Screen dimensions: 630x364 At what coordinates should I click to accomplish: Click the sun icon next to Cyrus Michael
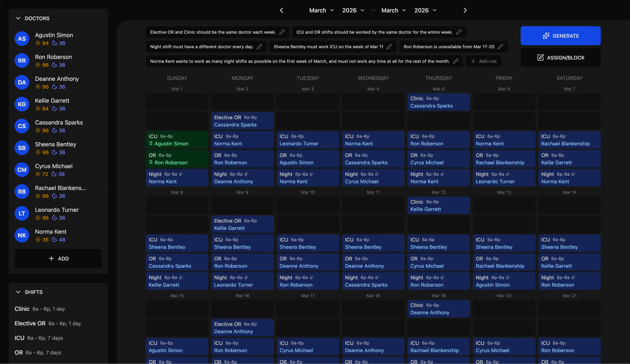(x=38, y=174)
